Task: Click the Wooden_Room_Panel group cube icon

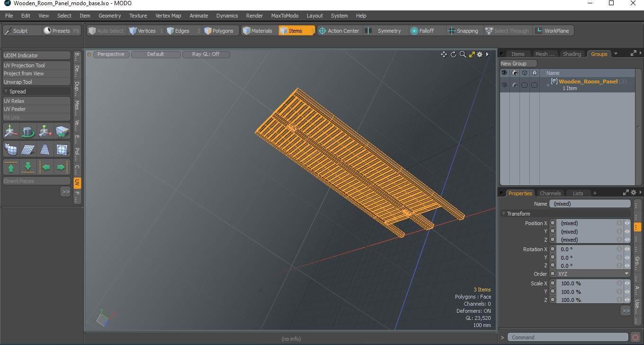Action: 554,82
